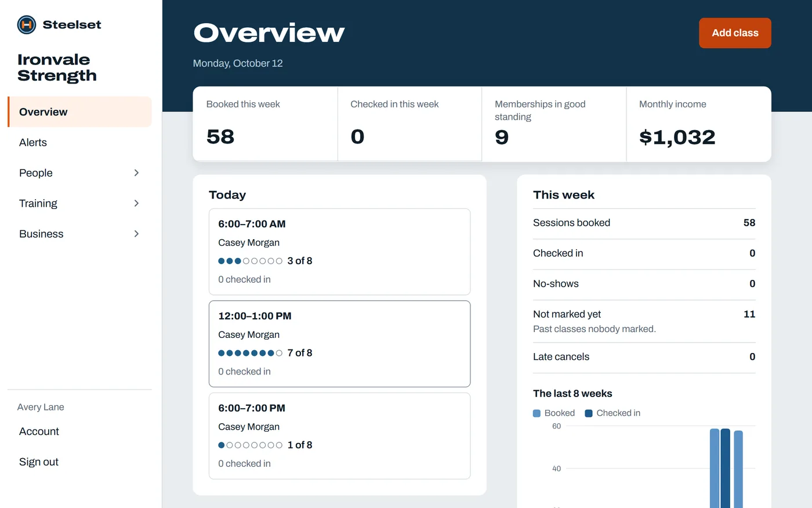
Task: Click capacity dots of the 3 of 8 class
Action: [x=250, y=261]
